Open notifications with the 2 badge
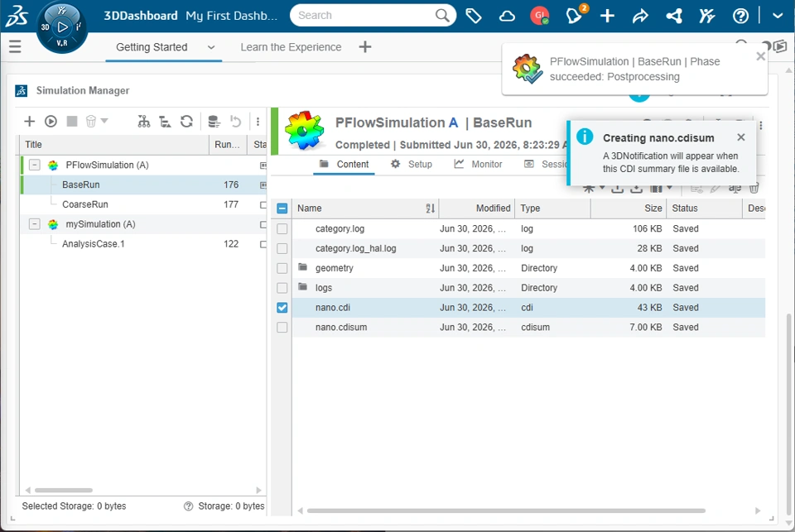Screen dimensions: 795x532 pyautogui.click(x=575, y=15)
